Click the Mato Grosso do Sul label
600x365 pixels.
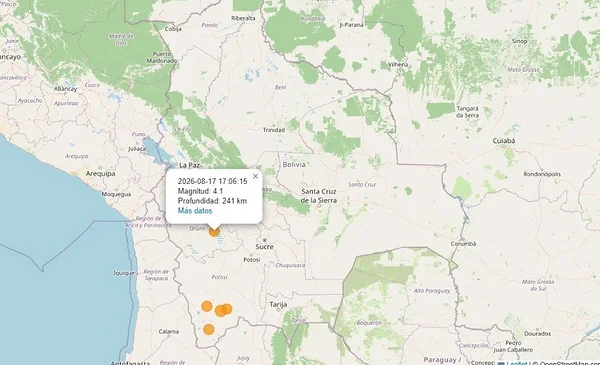tap(538, 285)
